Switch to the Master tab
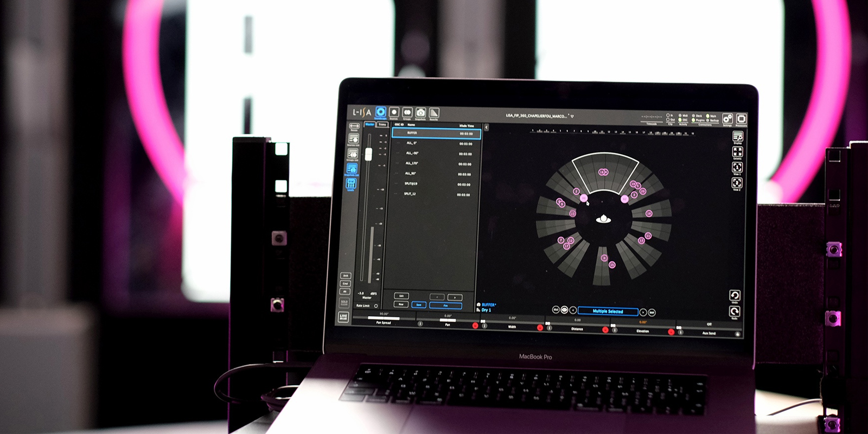 [x=369, y=124]
